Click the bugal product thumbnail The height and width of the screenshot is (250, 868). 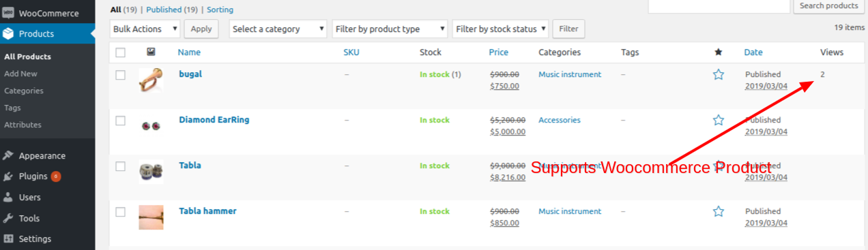pos(151,80)
